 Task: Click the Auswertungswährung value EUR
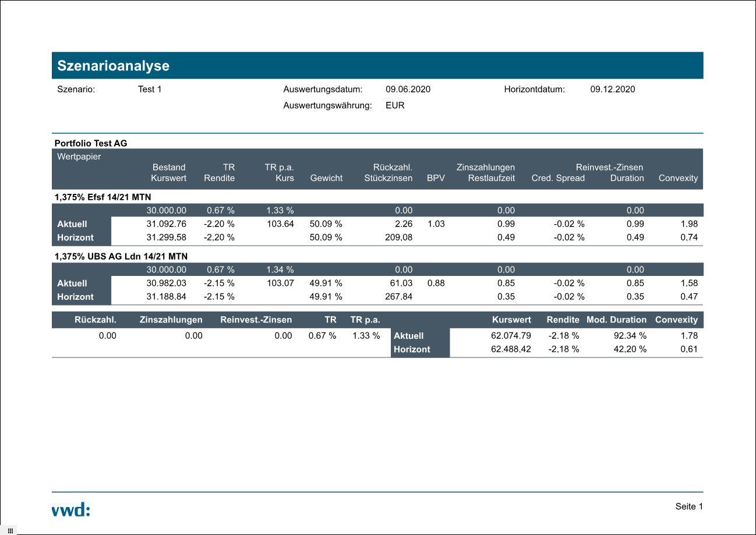(395, 106)
